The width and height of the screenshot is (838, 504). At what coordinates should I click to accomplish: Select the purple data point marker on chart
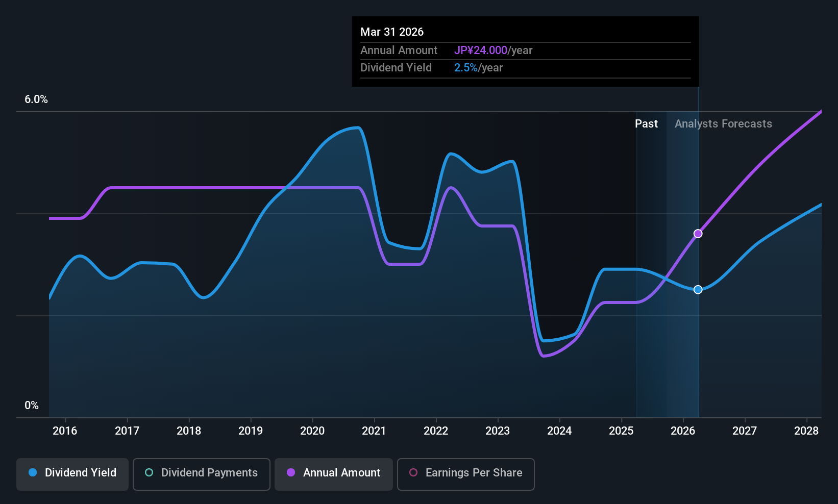tap(698, 234)
